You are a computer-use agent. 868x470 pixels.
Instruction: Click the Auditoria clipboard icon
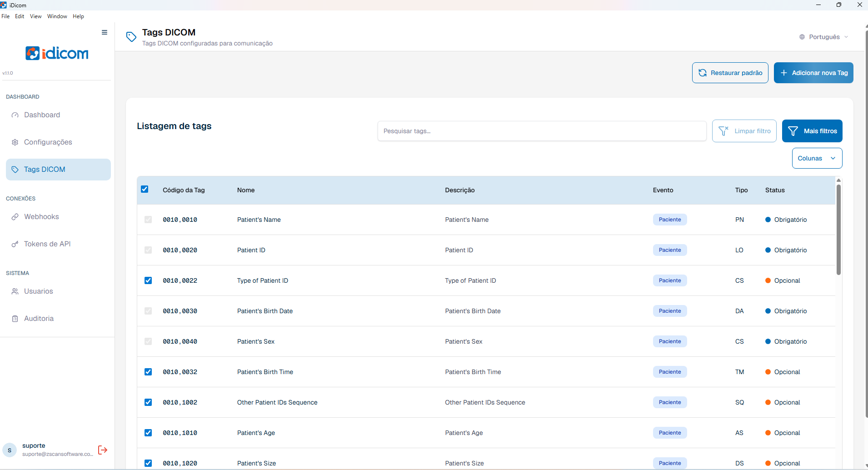click(15, 319)
